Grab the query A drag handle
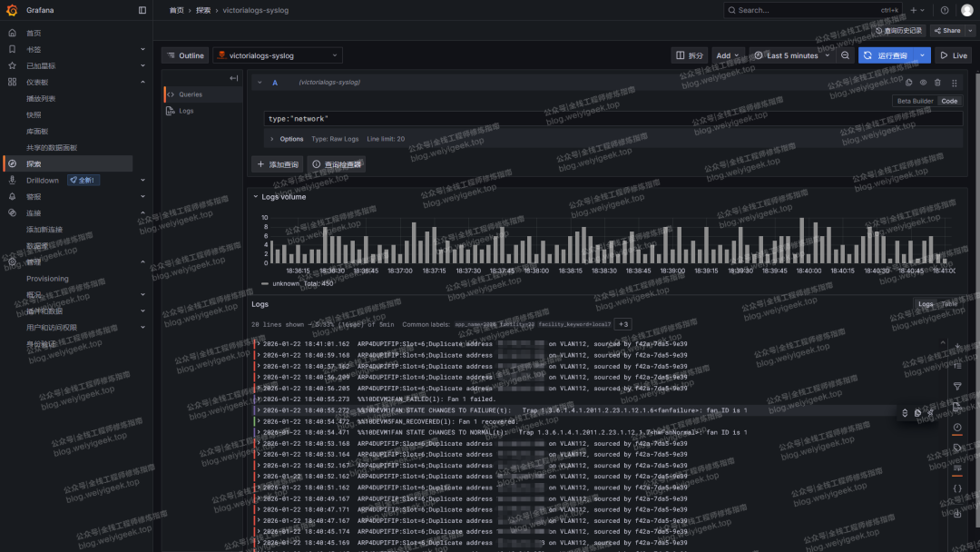This screenshot has width=980, height=552. 955,83
